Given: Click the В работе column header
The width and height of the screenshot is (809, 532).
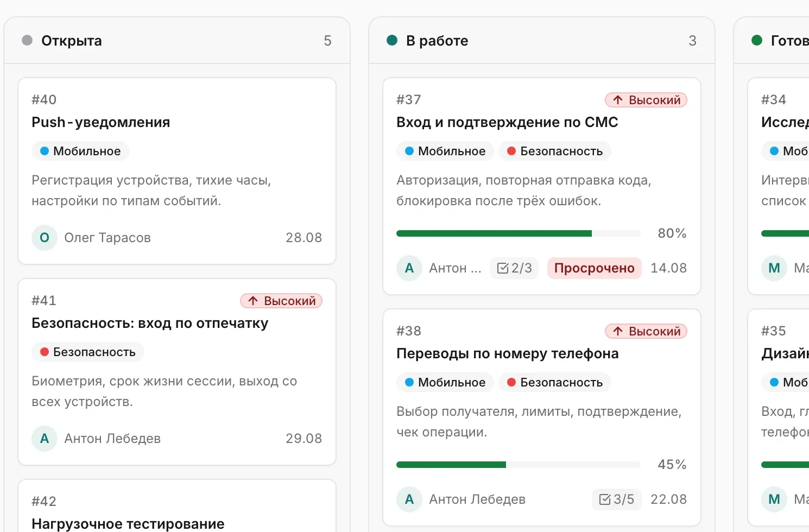Looking at the screenshot, I should click(x=542, y=41).
